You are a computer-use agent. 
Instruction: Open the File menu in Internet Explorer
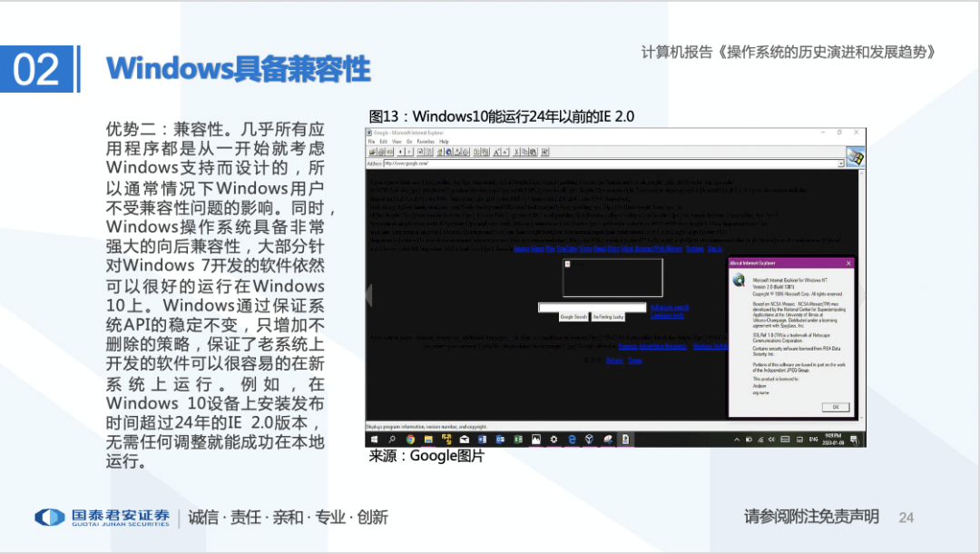tap(371, 142)
